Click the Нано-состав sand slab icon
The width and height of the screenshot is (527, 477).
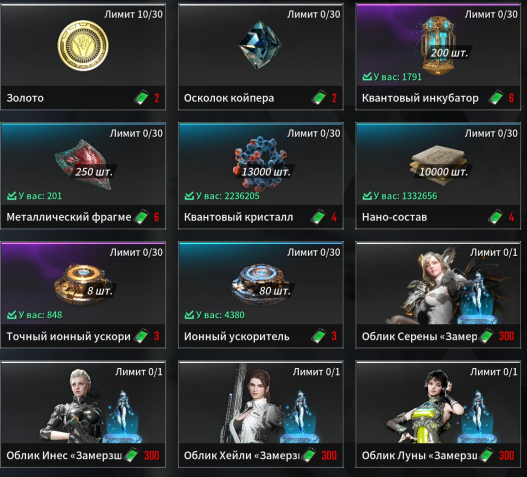437,165
